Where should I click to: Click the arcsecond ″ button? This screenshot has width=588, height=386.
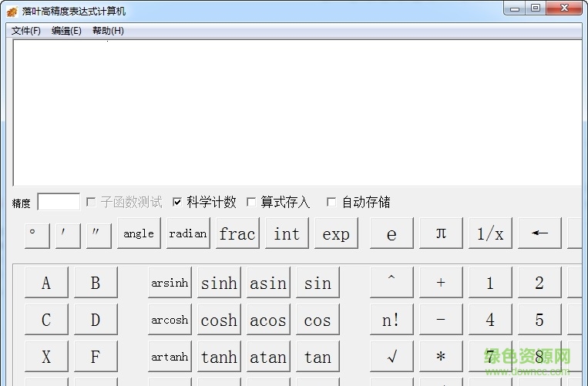pyautogui.click(x=99, y=236)
